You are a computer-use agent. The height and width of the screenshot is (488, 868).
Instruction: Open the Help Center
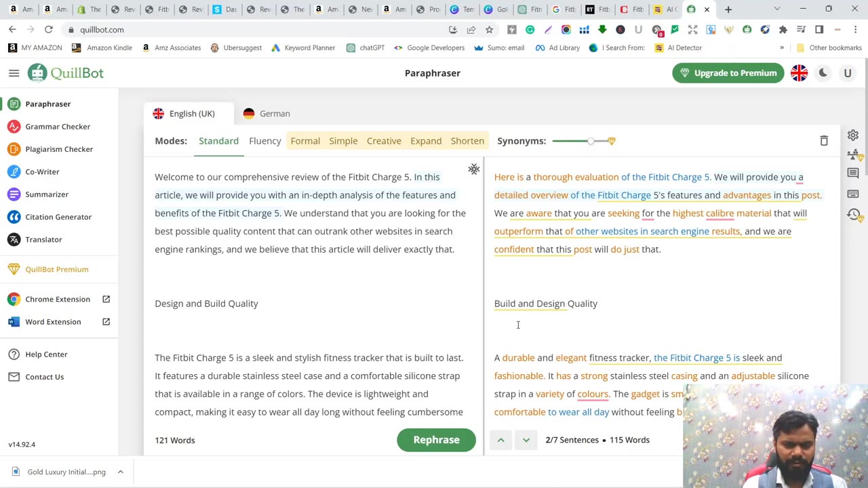(x=46, y=354)
